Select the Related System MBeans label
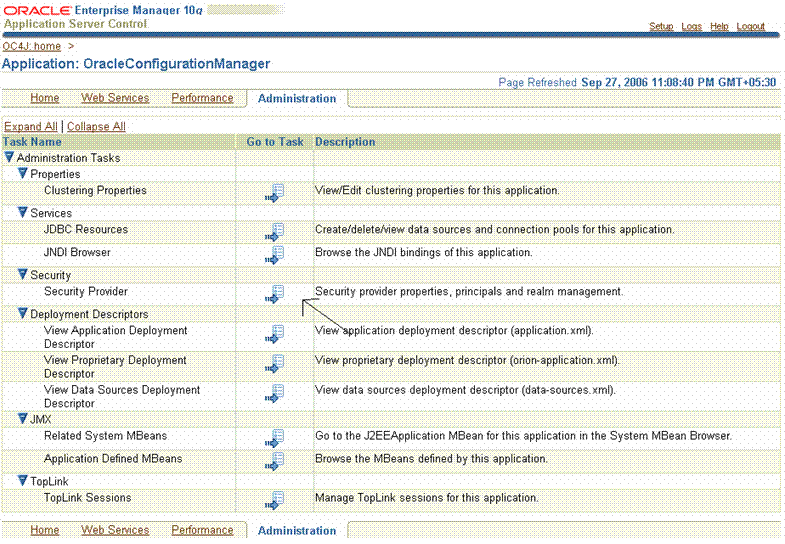The image size is (785, 544). click(x=105, y=436)
